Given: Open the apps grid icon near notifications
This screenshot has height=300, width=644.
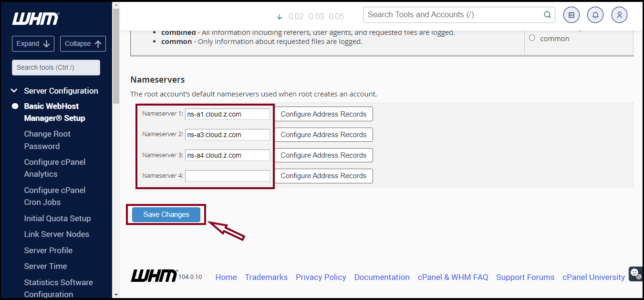Looking at the screenshot, I should point(571,15).
